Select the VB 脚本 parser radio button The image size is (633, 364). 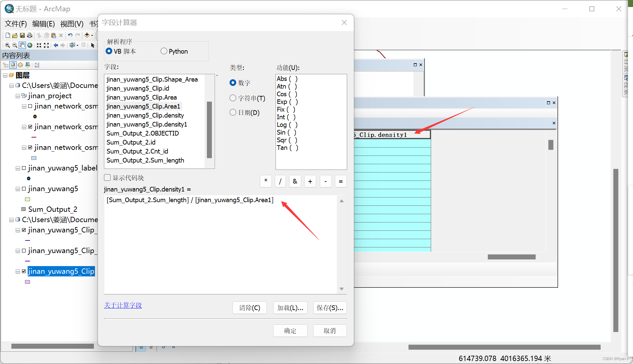pyautogui.click(x=109, y=51)
